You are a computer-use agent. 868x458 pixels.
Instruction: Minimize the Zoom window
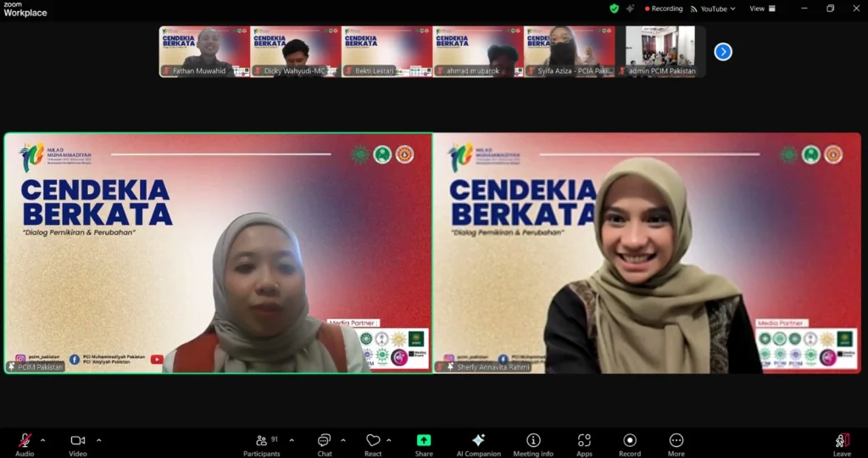click(x=804, y=8)
